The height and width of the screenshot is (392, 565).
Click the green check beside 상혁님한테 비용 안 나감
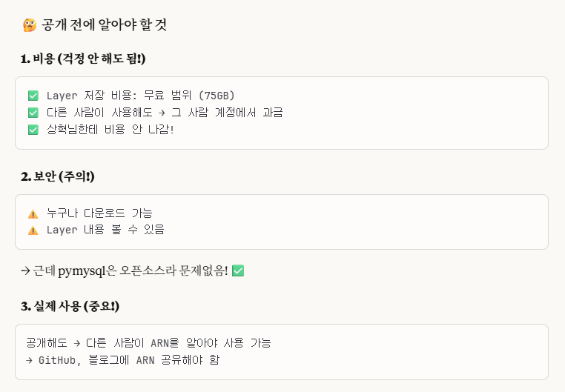click(x=33, y=130)
